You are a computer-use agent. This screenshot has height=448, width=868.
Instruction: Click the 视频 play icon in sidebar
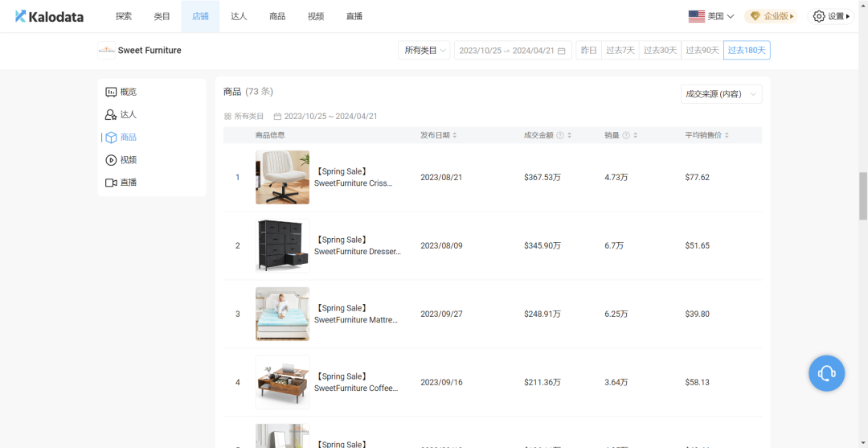coord(111,160)
